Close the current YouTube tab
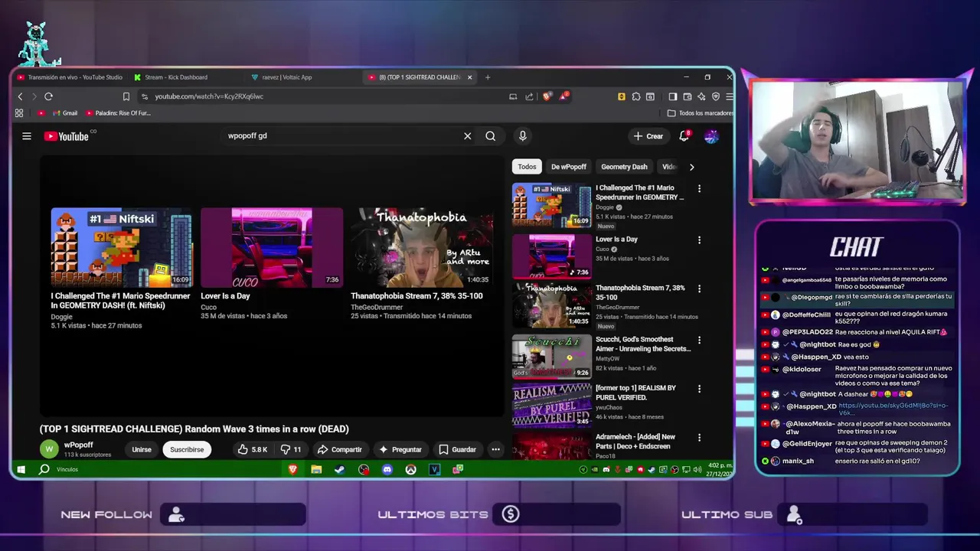Viewport: 980px width, 551px height. click(x=469, y=77)
